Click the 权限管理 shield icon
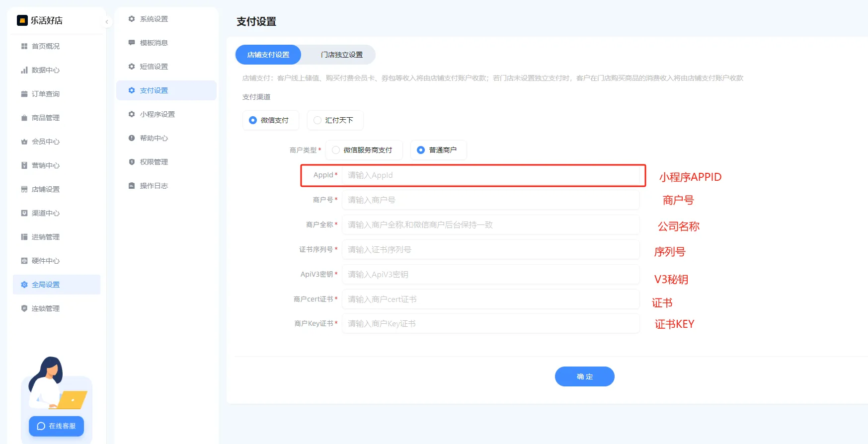 pos(132,162)
